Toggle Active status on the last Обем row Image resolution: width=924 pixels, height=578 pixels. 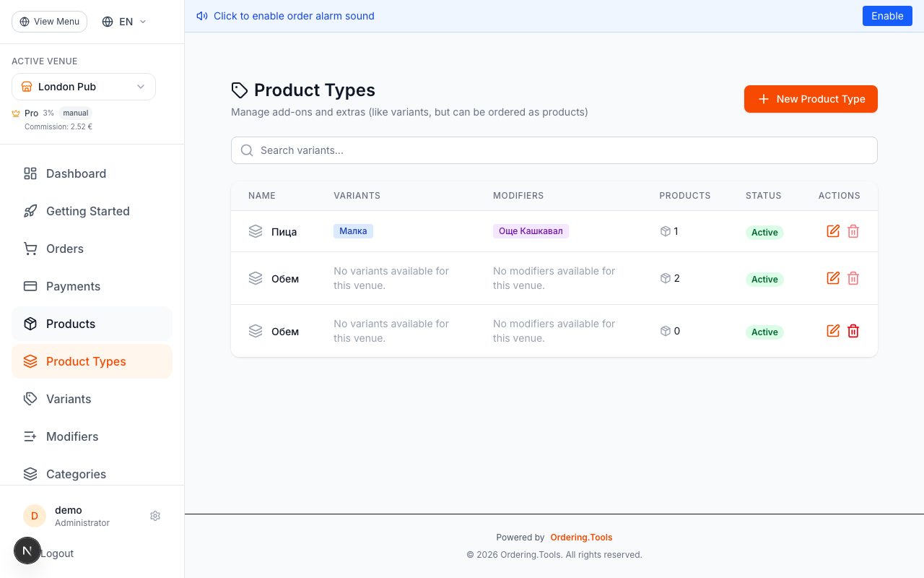coord(764,332)
